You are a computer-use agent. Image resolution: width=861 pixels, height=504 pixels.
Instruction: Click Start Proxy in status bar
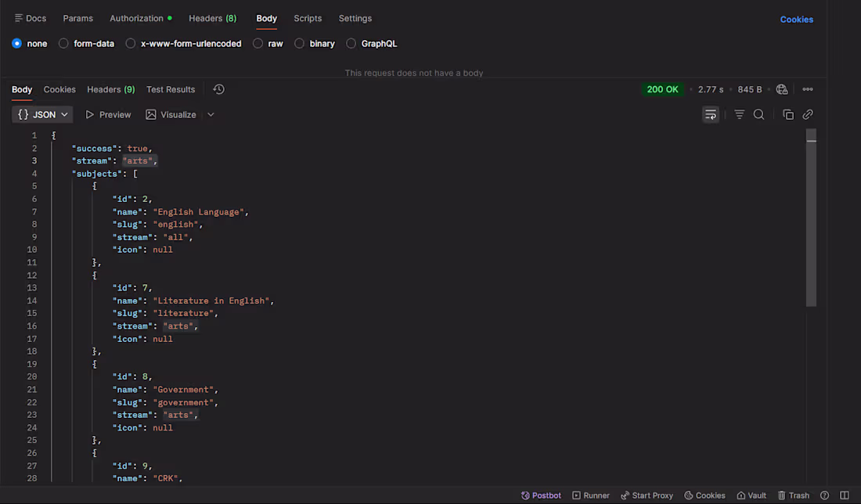click(647, 495)
